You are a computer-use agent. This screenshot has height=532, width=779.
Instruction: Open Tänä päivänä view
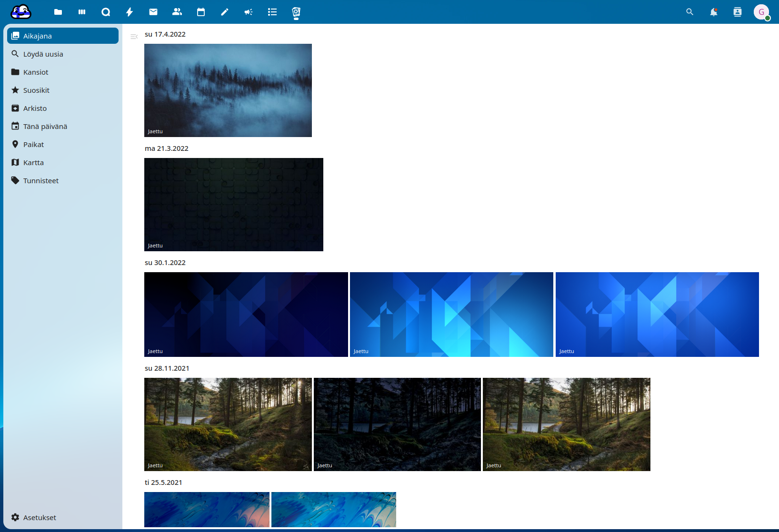click(x=63, y=126)
